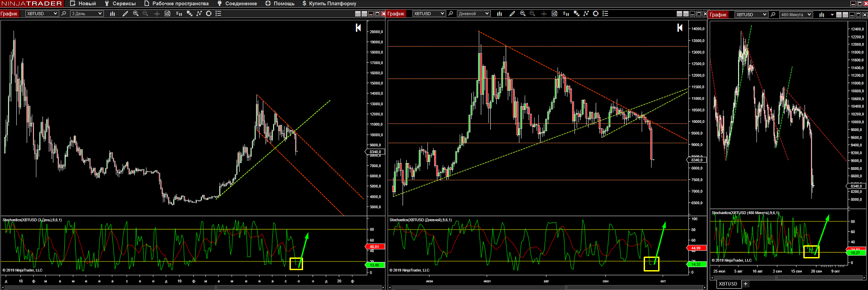This screenshot has height=290, width=868.
Task: Click the График label of Дневной window
Action: coord(396,14)
